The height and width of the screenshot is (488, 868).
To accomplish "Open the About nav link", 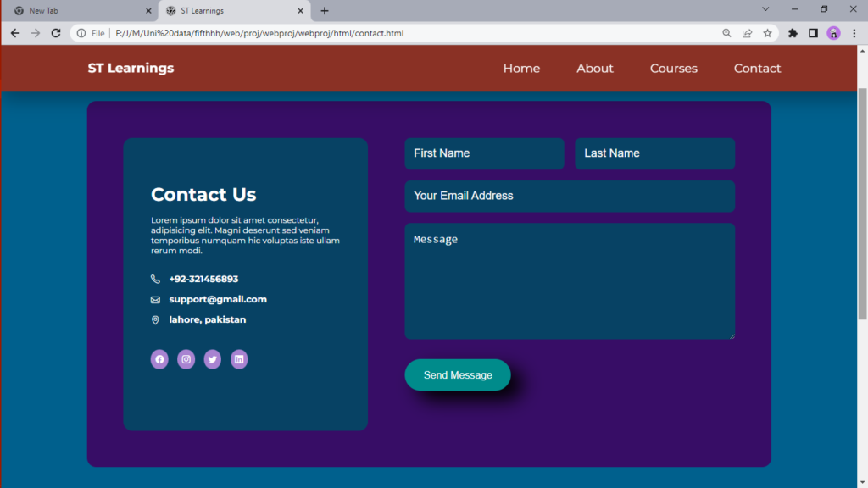I will tap(595, 69).
